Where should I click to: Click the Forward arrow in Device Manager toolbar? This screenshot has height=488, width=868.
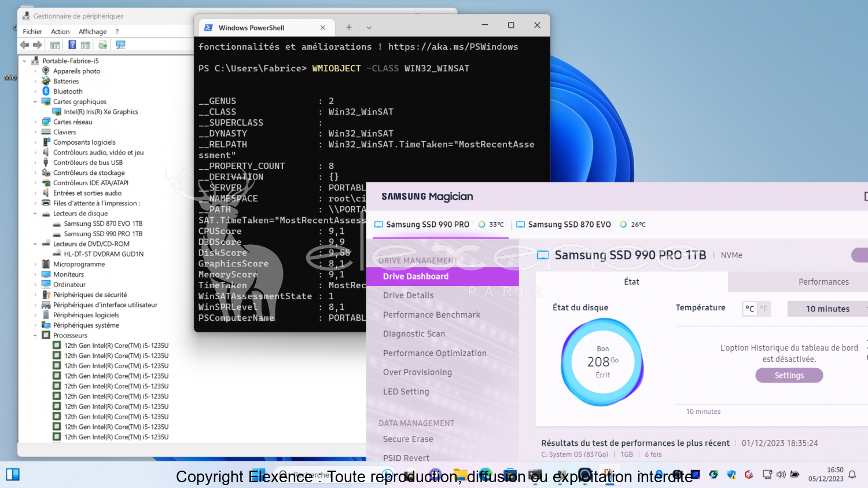(38, 45)
